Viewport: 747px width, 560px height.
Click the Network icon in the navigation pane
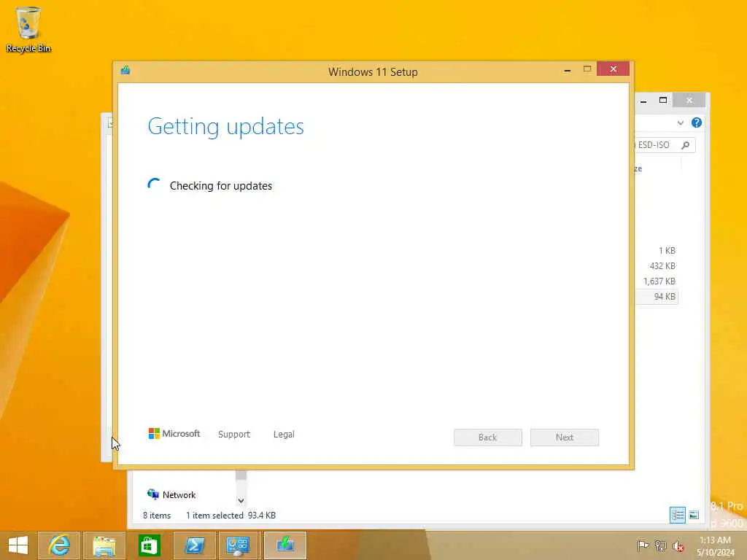click(153, 494)
